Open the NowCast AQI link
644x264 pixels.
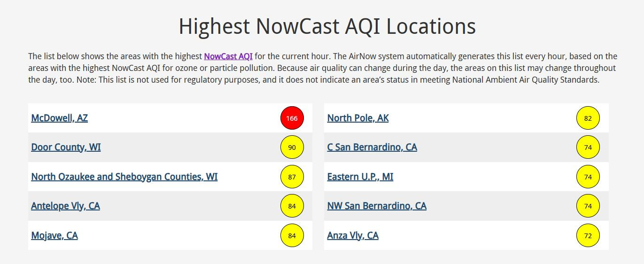coord(228,56)
